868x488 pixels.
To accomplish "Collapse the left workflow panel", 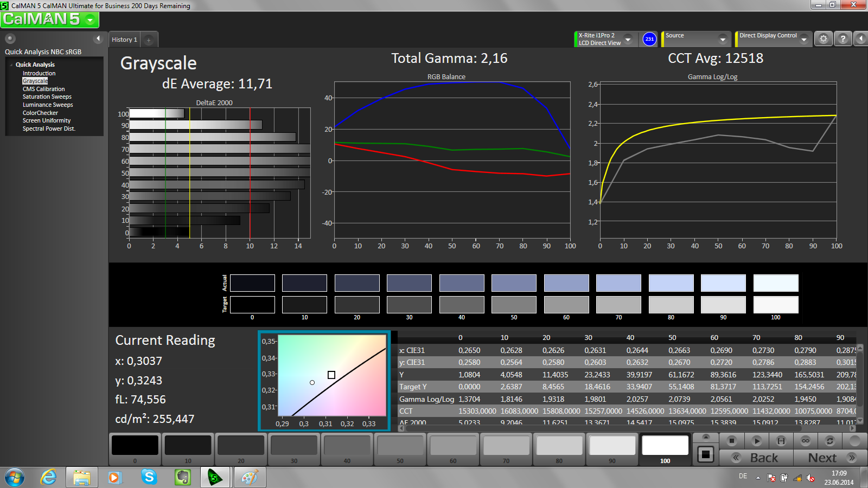I will (x=98, y=38).
